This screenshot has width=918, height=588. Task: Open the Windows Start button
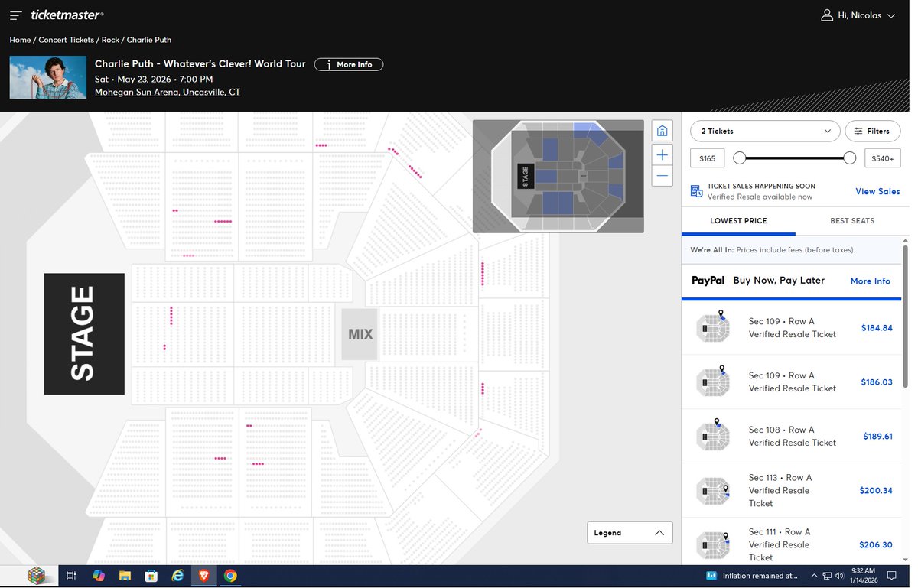click(x=36, y=576)
